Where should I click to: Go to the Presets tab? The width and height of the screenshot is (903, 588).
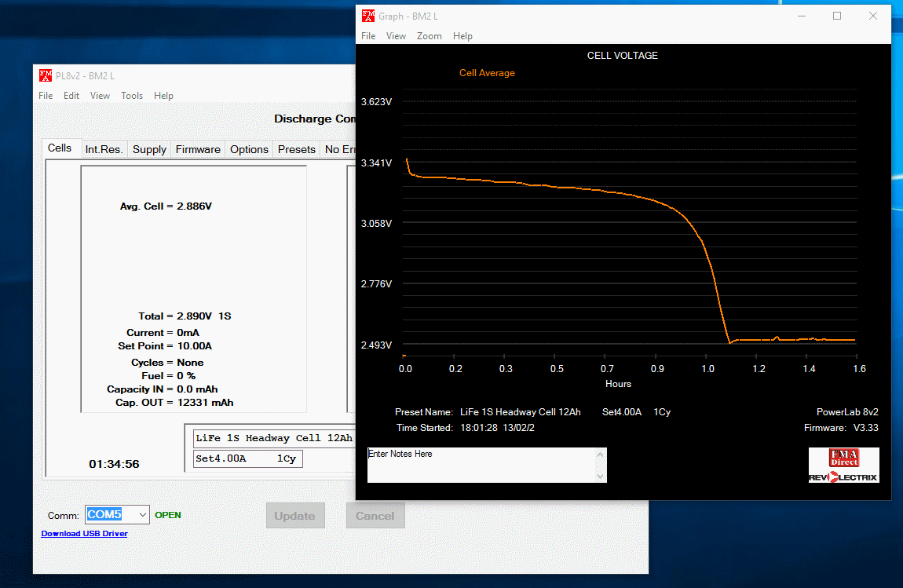pyautogui.click(x=296, y=149)
